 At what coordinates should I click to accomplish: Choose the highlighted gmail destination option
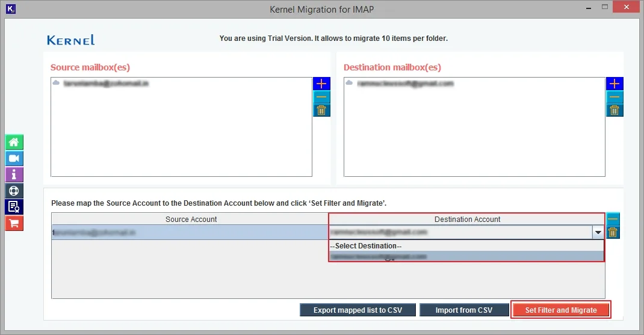click(466, 256)
